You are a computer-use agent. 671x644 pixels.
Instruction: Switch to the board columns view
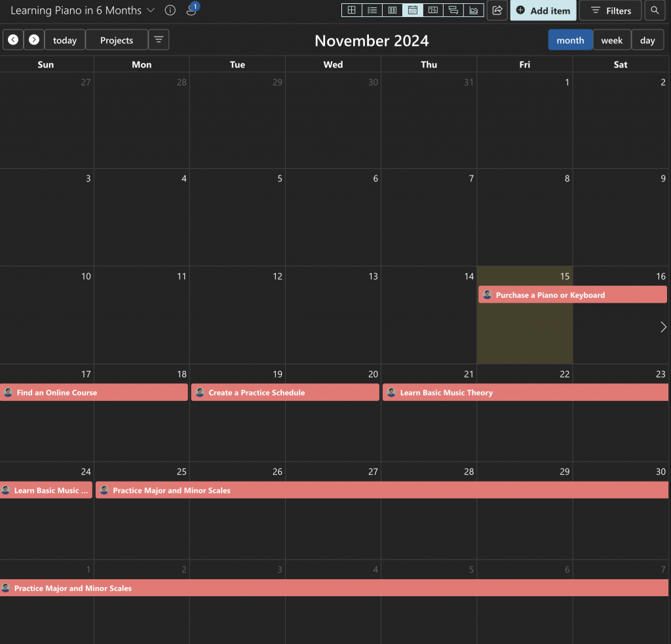(392, 10)
